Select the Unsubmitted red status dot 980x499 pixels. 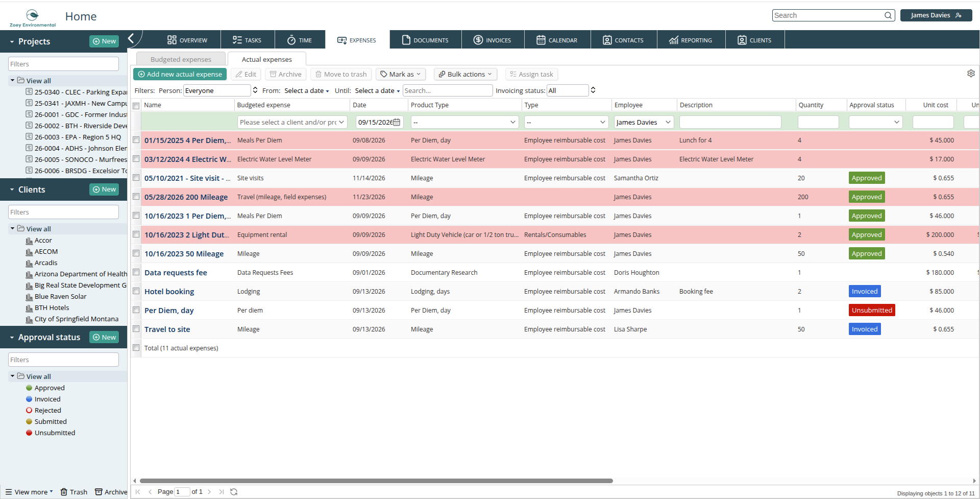pos(29,433)
